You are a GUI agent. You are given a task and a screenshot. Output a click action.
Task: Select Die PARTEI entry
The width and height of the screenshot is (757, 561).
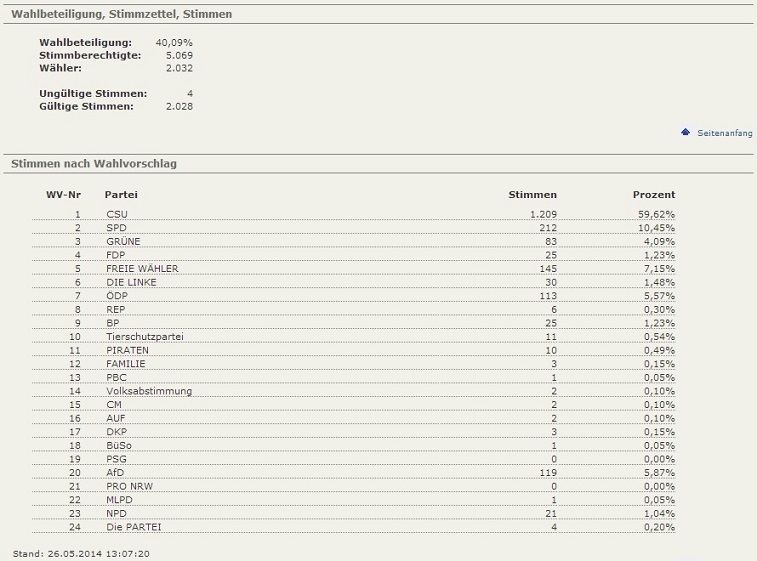134,527
